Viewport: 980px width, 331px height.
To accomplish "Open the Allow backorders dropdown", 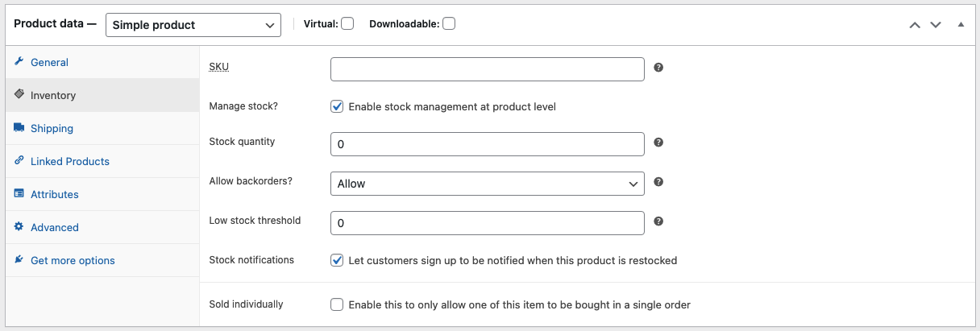I will click(487, 184).
